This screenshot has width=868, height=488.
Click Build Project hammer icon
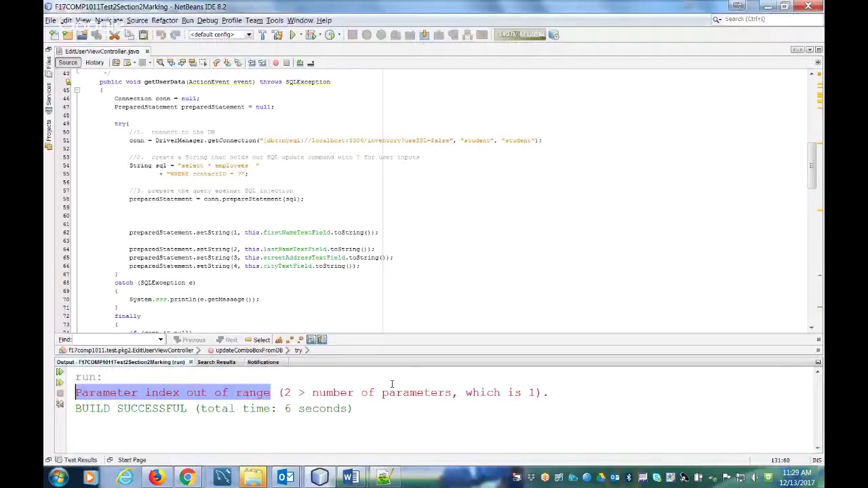[262, 35]
